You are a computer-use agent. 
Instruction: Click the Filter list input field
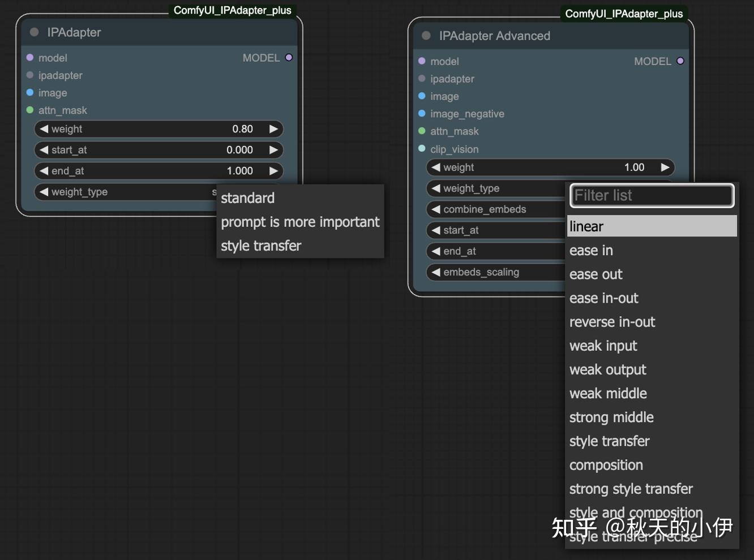(651, 195)
